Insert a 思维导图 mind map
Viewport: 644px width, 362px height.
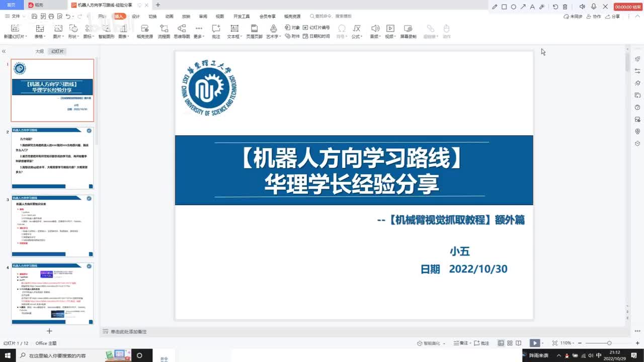pyautogui.click(x=182, y=32)
